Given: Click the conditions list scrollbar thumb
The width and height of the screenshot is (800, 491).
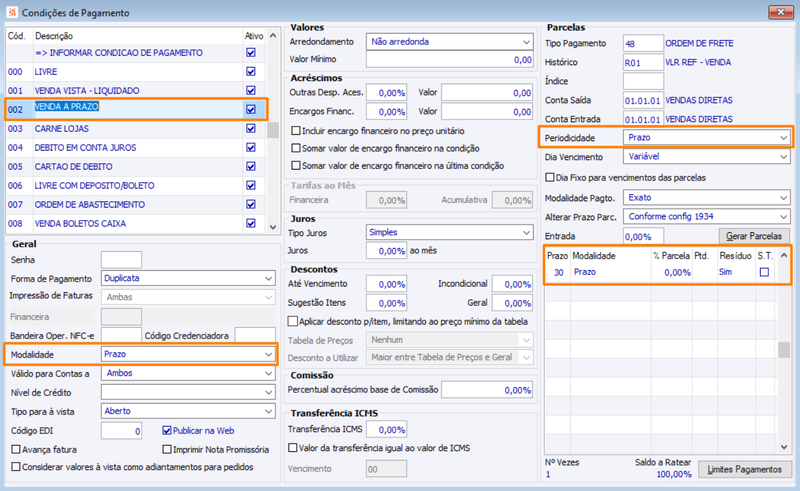Looking at the screenshot, I should (x=273, y=130).
